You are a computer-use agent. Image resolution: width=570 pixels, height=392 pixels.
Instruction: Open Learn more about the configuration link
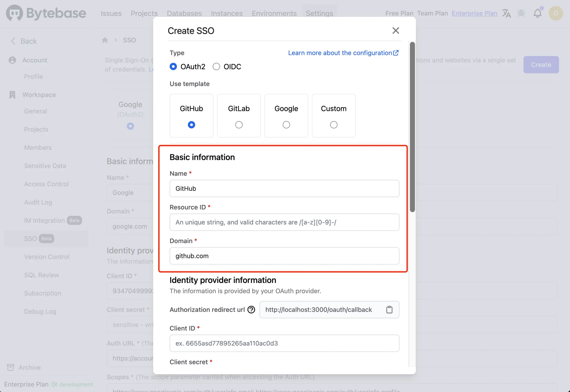pos(343,53)
